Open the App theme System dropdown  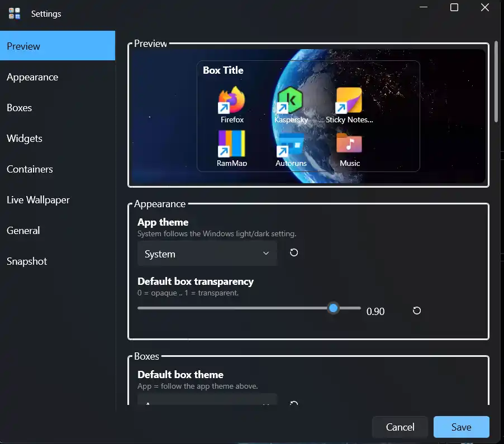tap(207, 254)
